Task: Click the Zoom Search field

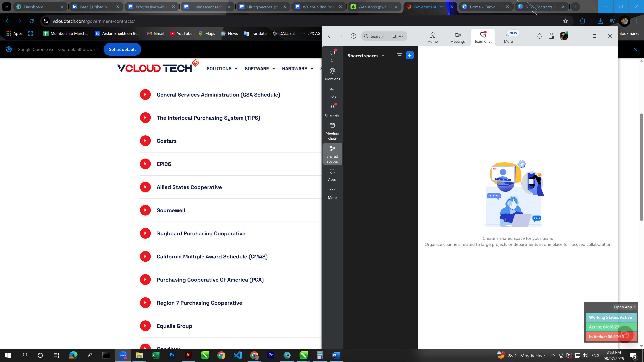Action: coord(384,36)
